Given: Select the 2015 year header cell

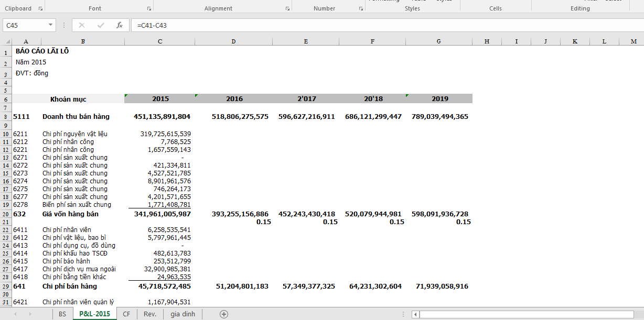Looking at the screenshot, I should pyautogui.click(x=160, y=99).
